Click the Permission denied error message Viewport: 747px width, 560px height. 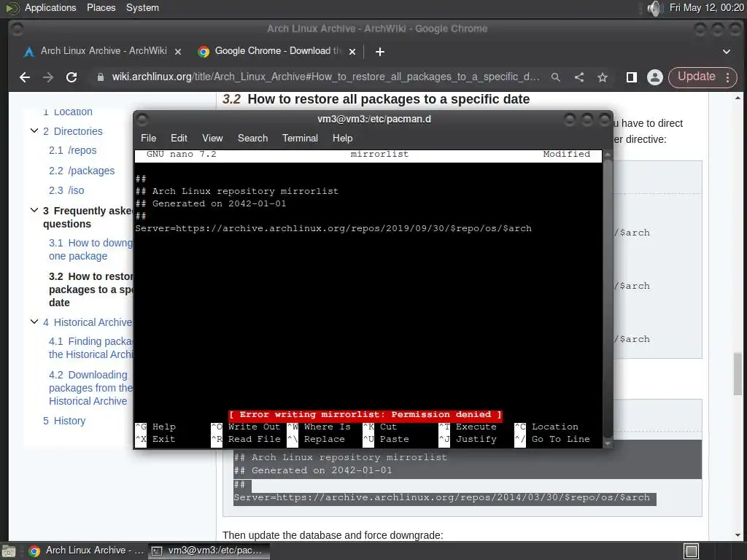click(365, 414)
